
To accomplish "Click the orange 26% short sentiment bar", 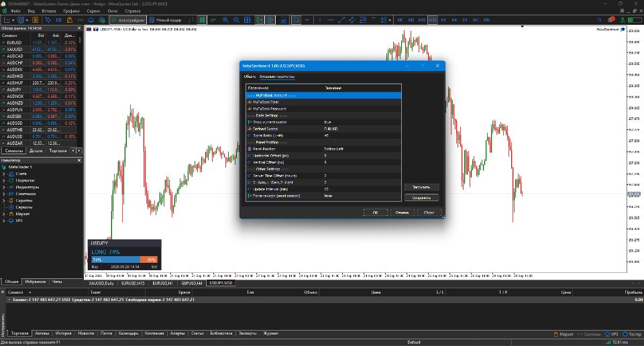I will pos(149,259).
